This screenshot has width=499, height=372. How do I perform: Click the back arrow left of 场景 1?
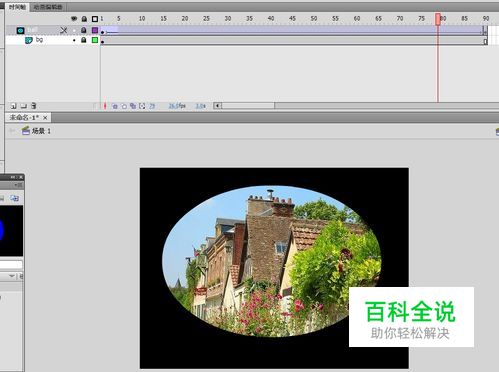click(12, 131)
